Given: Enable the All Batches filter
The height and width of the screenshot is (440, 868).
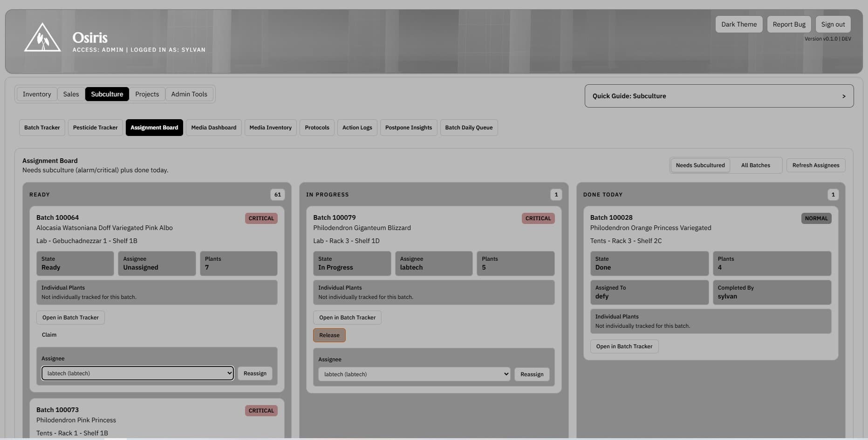Looking at the screenshot, I should click(x=756, y=165).
